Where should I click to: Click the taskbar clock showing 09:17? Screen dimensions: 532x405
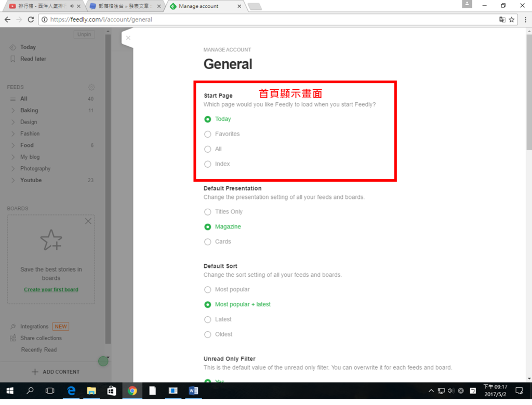point(495,390)
